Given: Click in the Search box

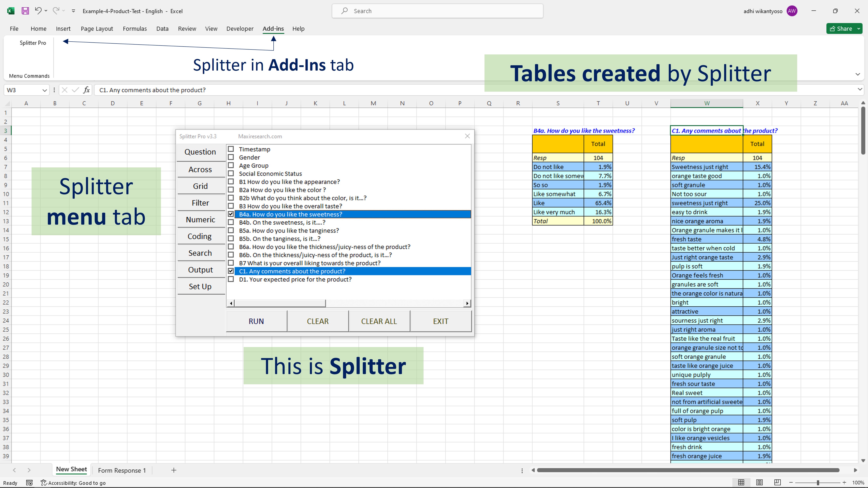Looking at the screenshot, I should pos(437,11).
